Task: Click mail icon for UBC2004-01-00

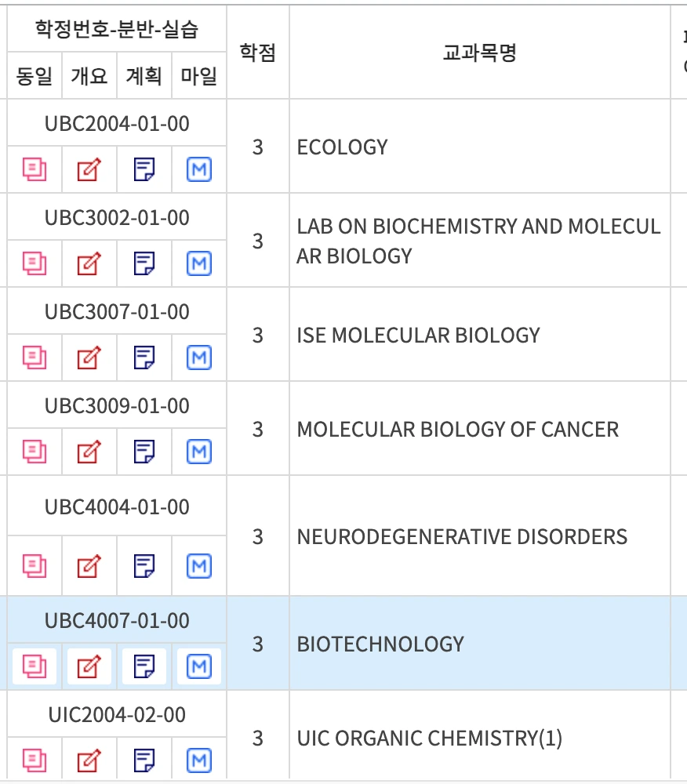Action: tap(199, 169)
